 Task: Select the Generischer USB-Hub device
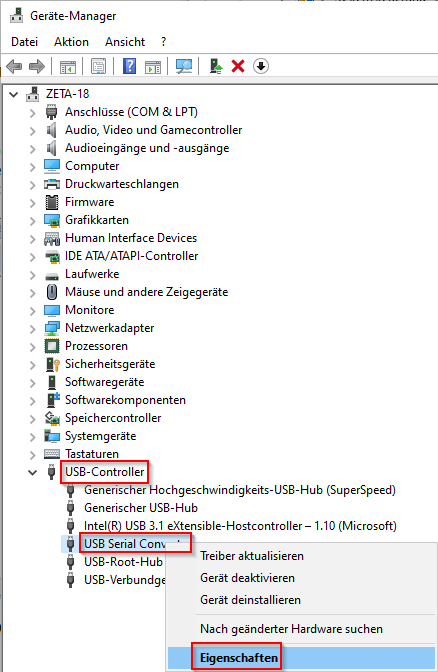[x=141, y=508]
